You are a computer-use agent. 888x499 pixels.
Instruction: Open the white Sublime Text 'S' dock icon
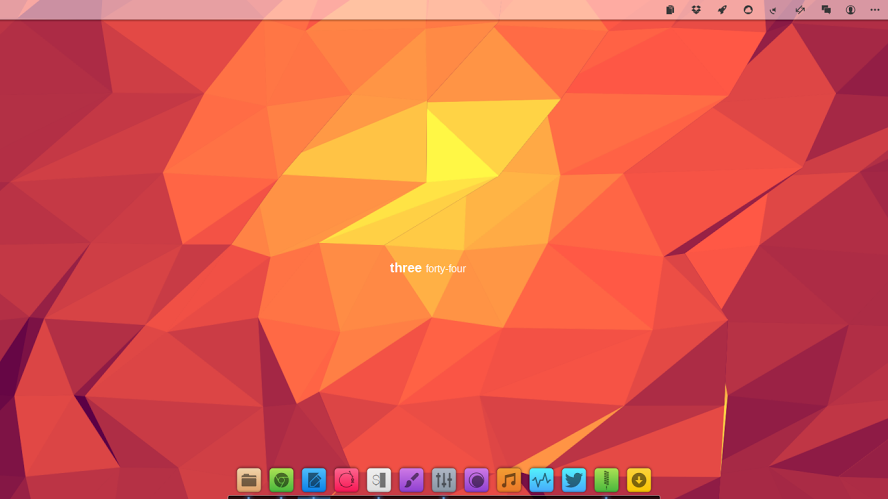379,480
